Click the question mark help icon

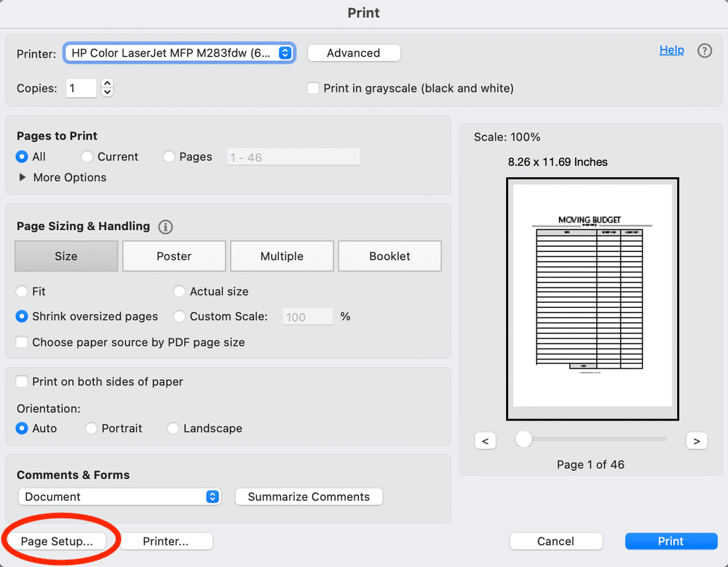tap(703, 50)
